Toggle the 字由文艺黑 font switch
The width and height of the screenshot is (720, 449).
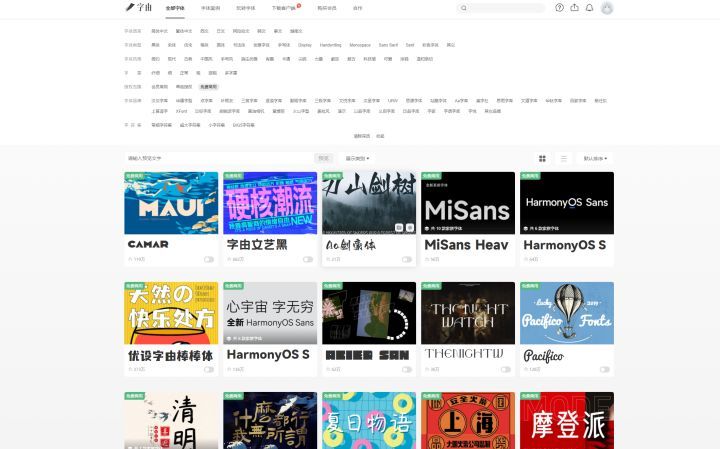(x=308, y=259)
